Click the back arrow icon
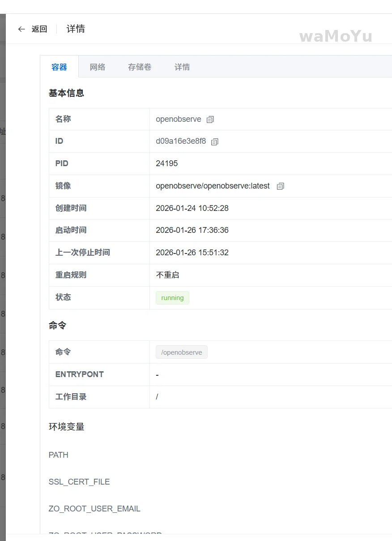This screenshot has height=541, width=392. point(21,29)
